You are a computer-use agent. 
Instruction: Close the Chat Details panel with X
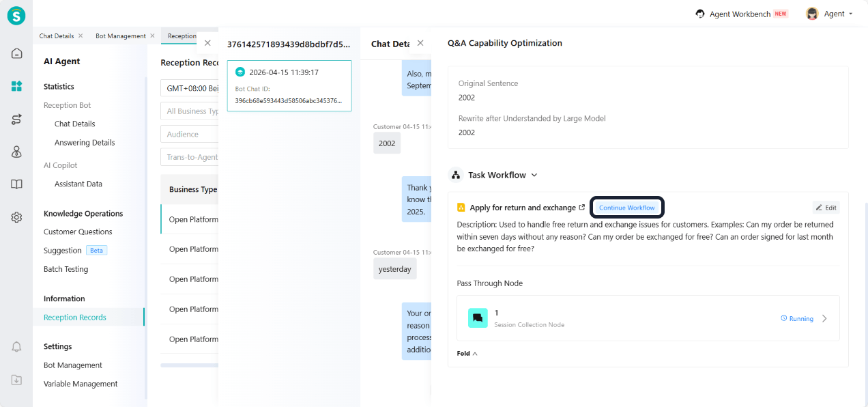(420, 43)
